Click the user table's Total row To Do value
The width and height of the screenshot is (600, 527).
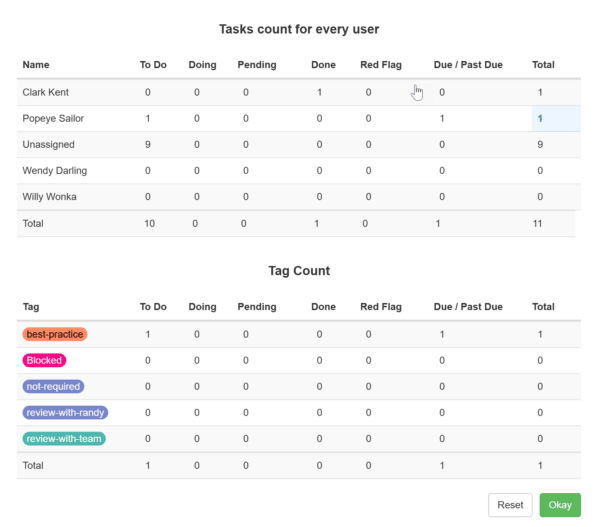(x=149, y=223)
